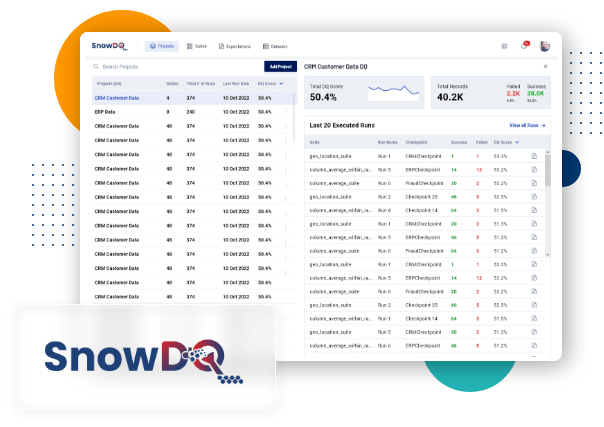604x427 pixels.
Task: Go to the Datasets tab
Action: pos(275,46)
